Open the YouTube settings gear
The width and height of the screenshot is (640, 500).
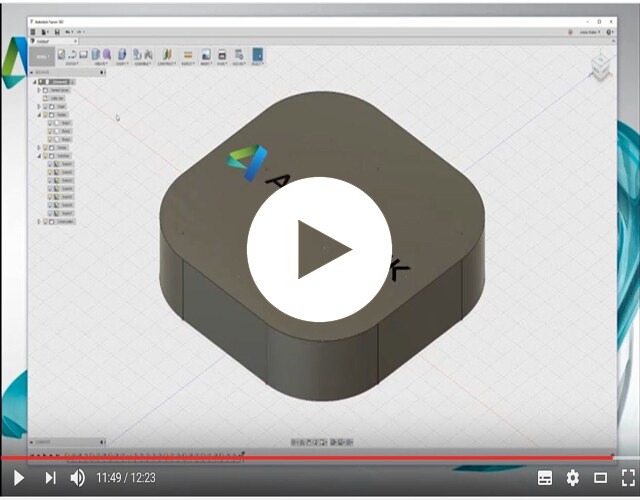coord(572,478)
